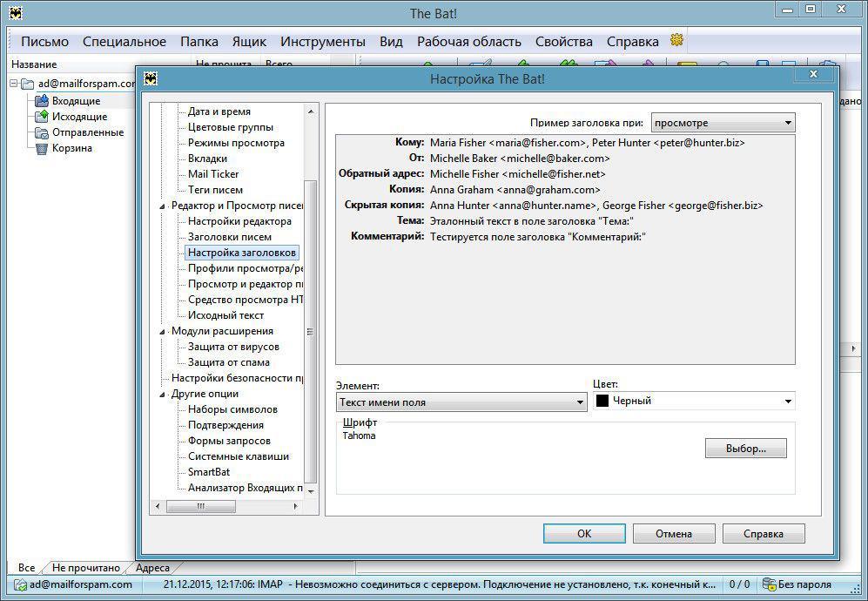Open the Письмо menu

45,42
